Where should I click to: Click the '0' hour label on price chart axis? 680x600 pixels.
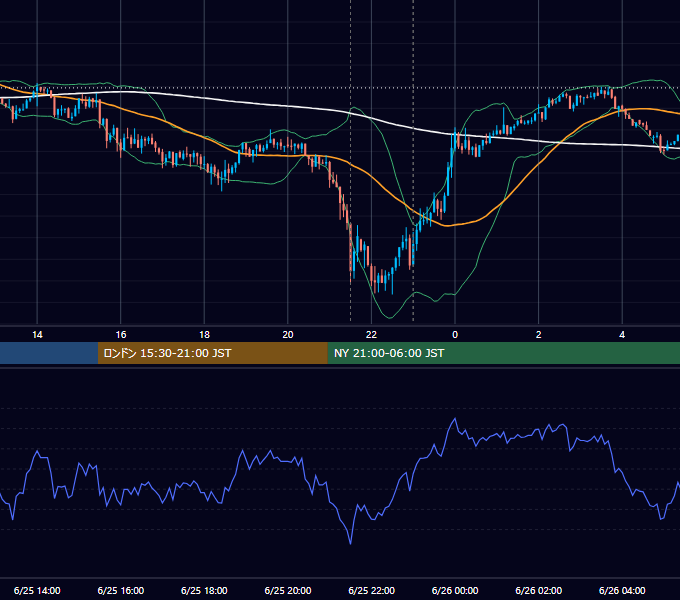[x=455, y=335]
